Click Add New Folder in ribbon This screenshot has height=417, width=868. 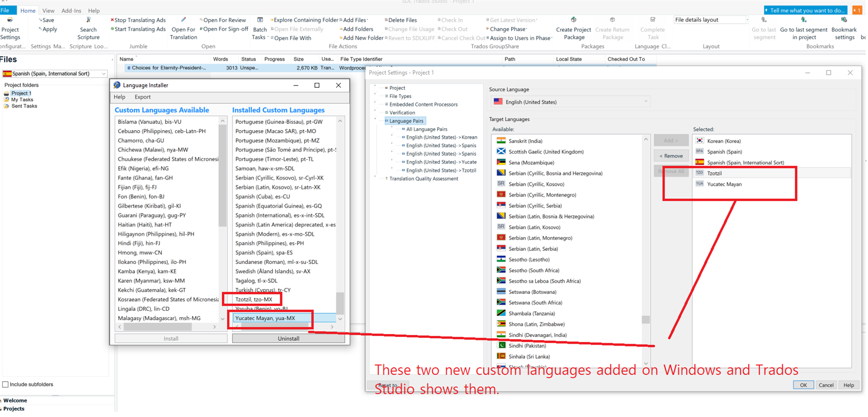point(362,38)
